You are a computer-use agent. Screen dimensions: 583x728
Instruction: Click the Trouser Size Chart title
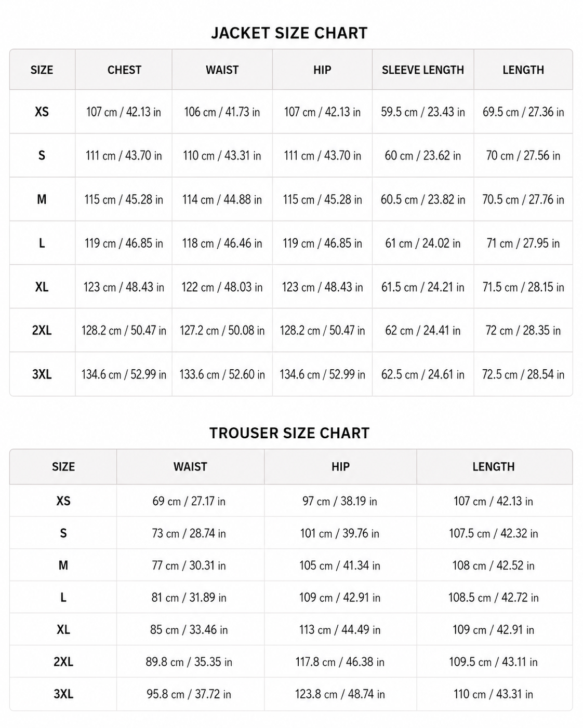[x=289, y=433]
